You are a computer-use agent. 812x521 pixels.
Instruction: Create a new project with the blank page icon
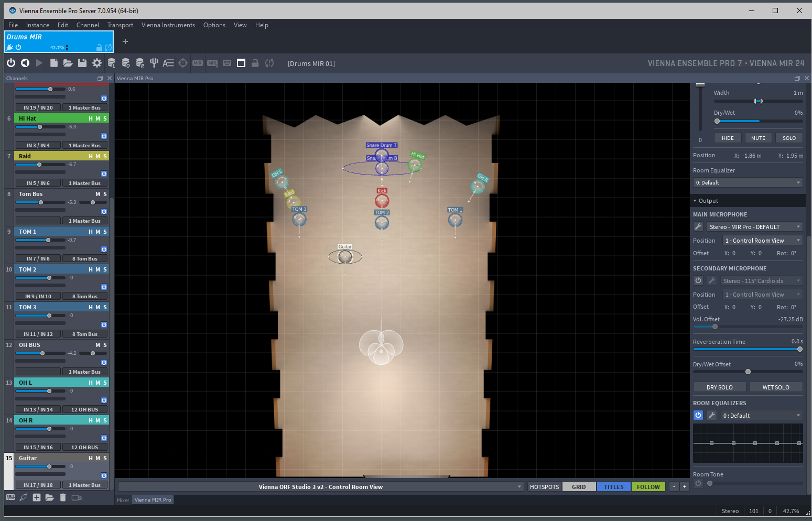(x=54, y=63)
